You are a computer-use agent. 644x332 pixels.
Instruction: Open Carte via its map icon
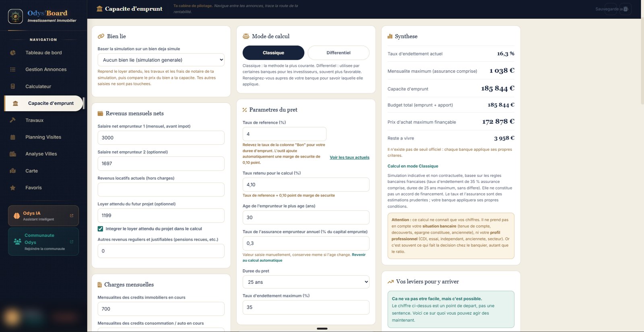[13, 171]
